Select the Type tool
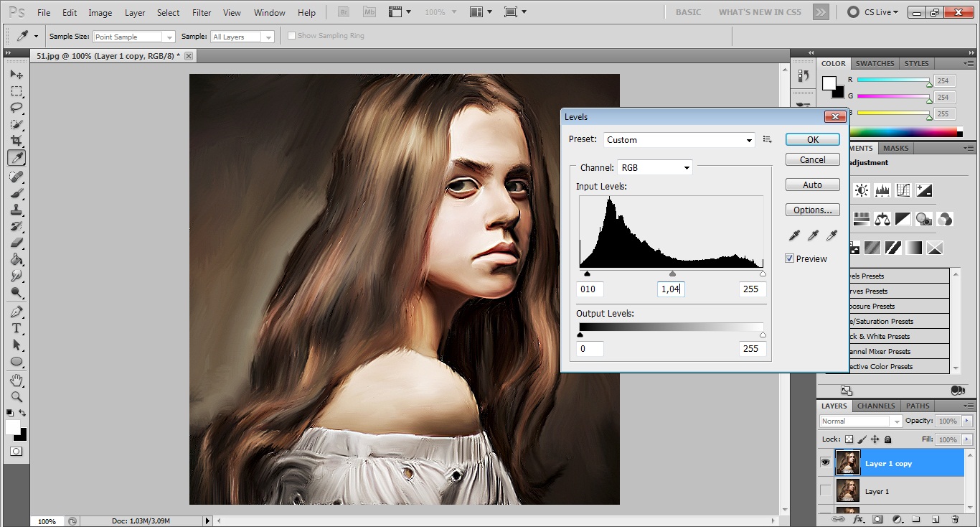This screenshot has height=527, width=980. (x=17, y=328)
